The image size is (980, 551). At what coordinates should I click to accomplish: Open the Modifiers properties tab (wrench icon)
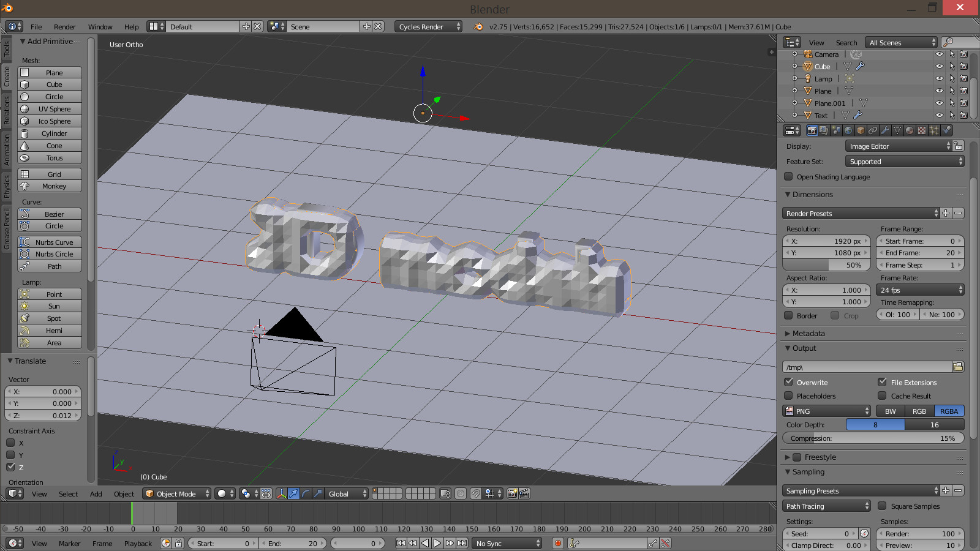tap(885, 130)
